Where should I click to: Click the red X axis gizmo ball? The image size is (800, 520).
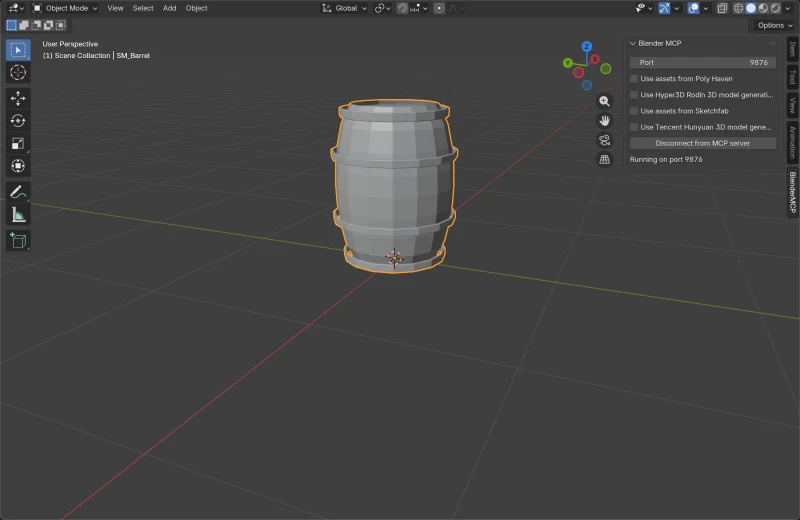(595, 60)
